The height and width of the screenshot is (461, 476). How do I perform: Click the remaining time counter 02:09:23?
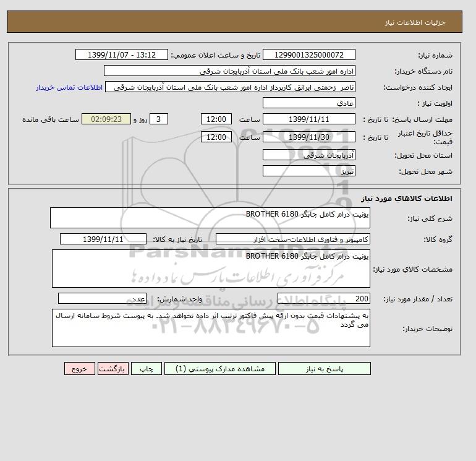pyautogui.click(x=106, y=119)
